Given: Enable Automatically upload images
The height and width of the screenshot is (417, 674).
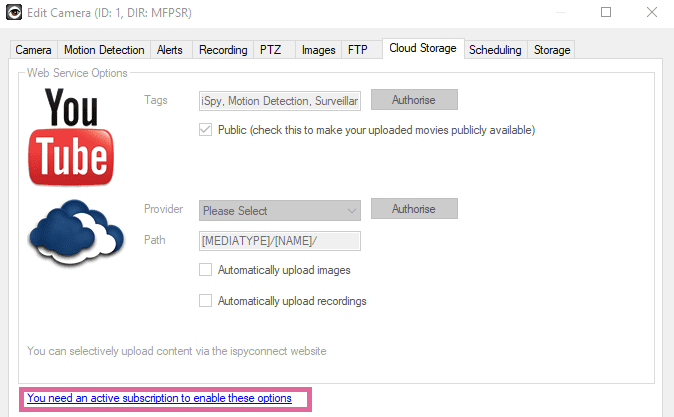Looking at the screenshot, I should 205,270.
